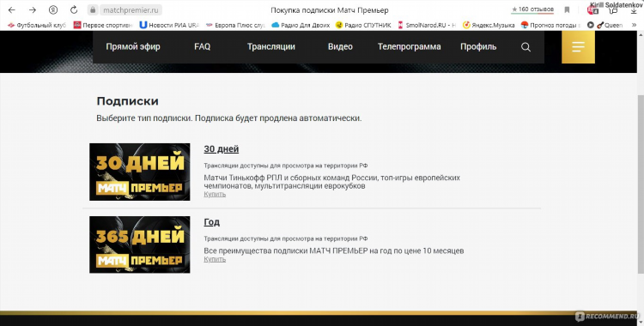
Task: Click the page vertical scrollbar
Action: 641,184
